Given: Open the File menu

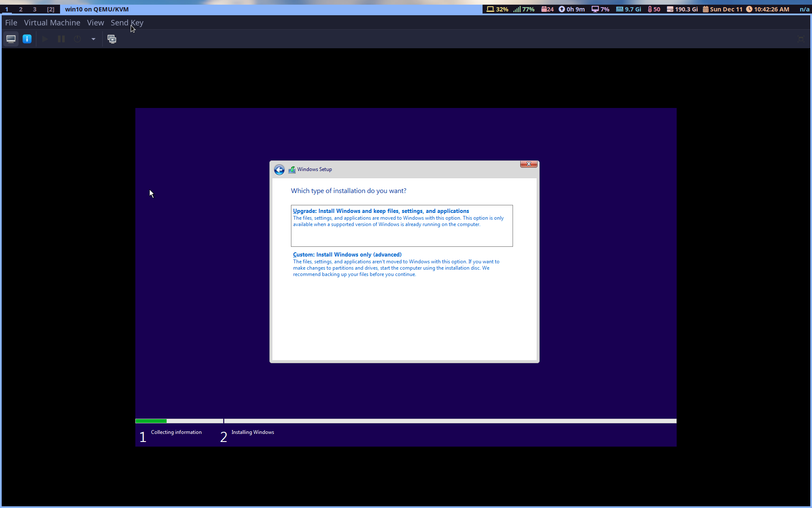Looking at the screenshot, I should 11,22.
